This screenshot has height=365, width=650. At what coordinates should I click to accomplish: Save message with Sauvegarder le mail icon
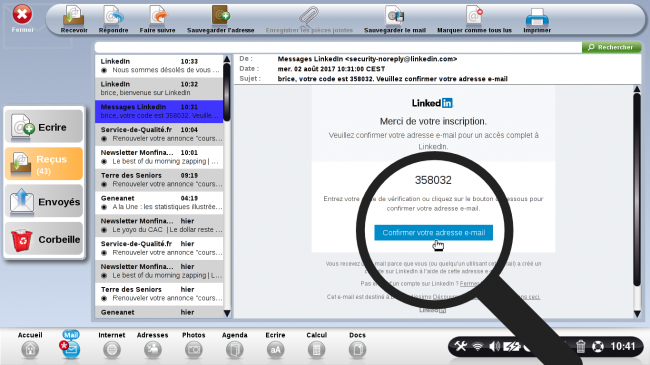394,16
